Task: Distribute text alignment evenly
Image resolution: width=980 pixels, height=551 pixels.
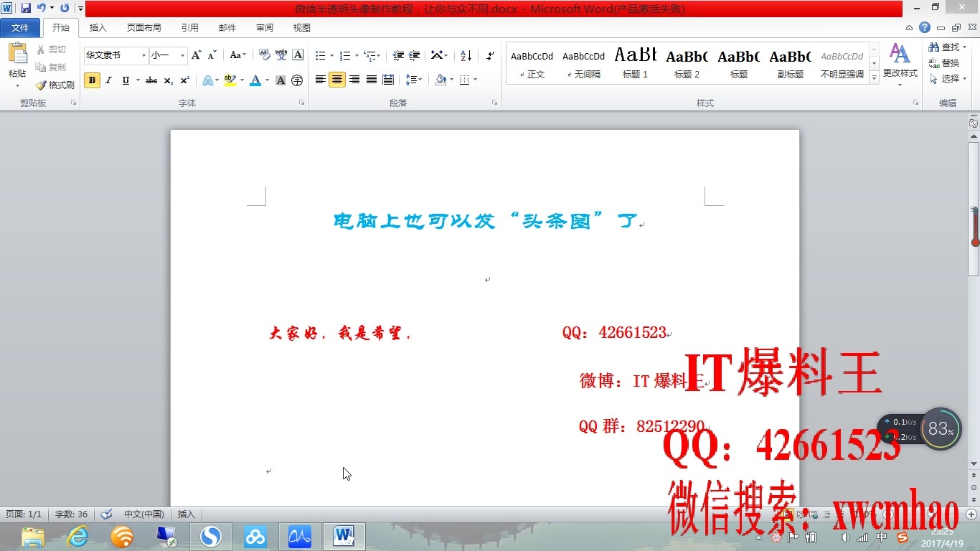Action: point(388,80)
